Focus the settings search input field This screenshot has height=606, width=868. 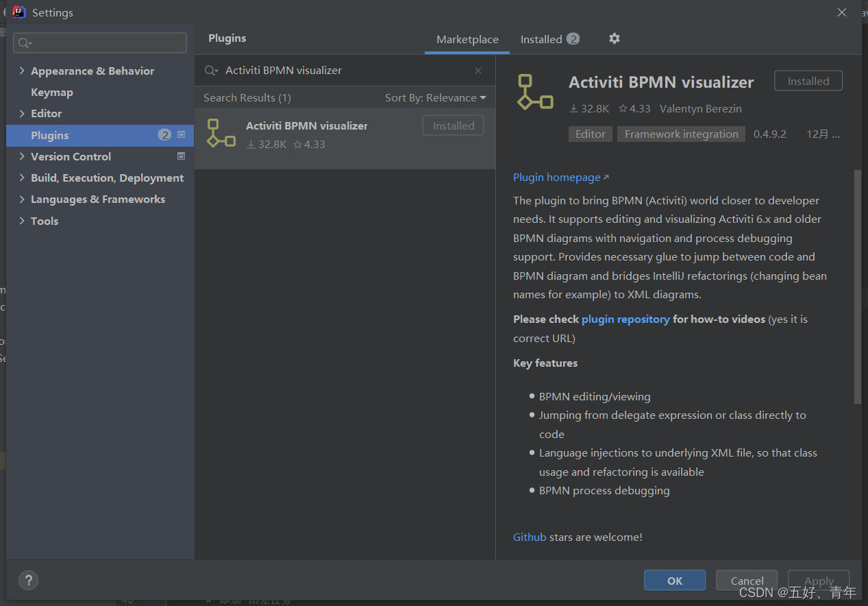pos(100,43)
